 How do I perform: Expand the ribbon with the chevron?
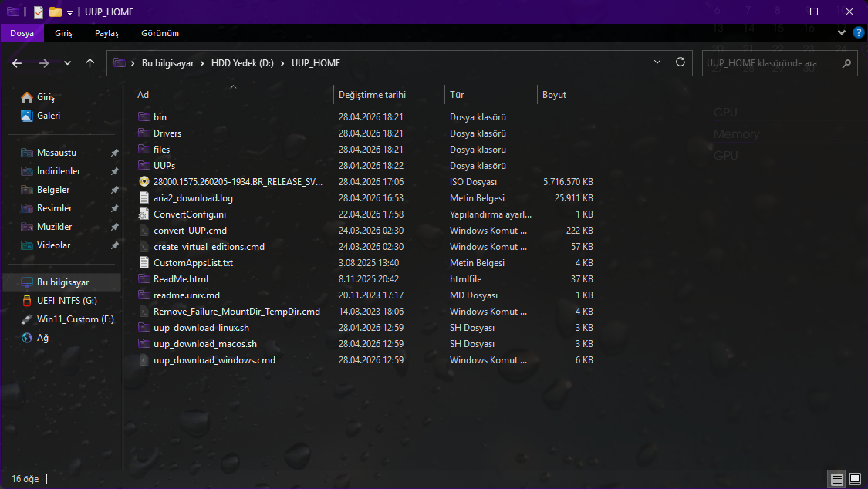pyautogui.click(x=842, y=32)
